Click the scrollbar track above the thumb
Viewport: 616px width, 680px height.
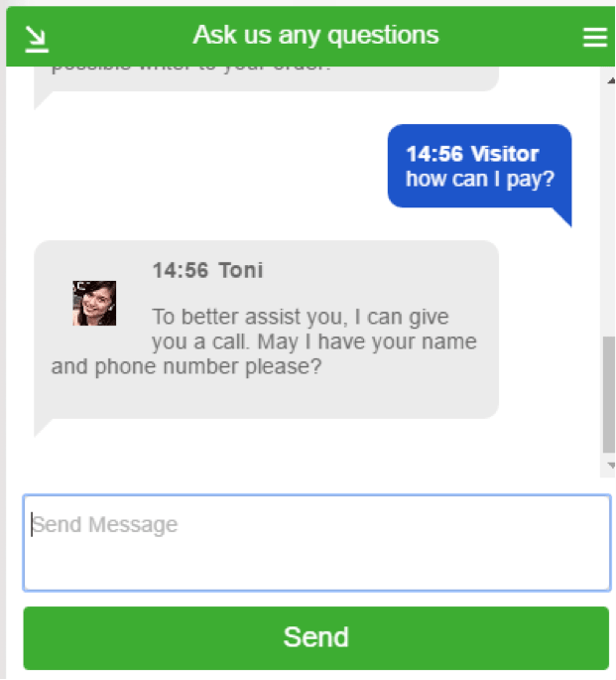pos(609,210)
